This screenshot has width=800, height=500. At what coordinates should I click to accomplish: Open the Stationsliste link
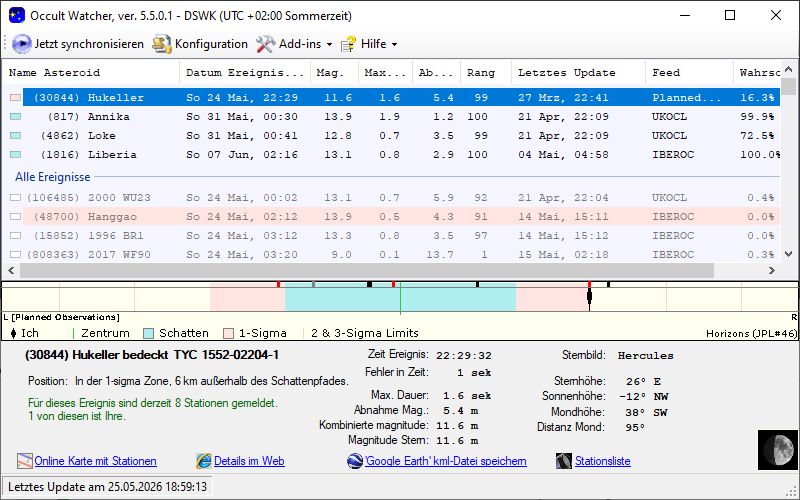tap(603, 461)
